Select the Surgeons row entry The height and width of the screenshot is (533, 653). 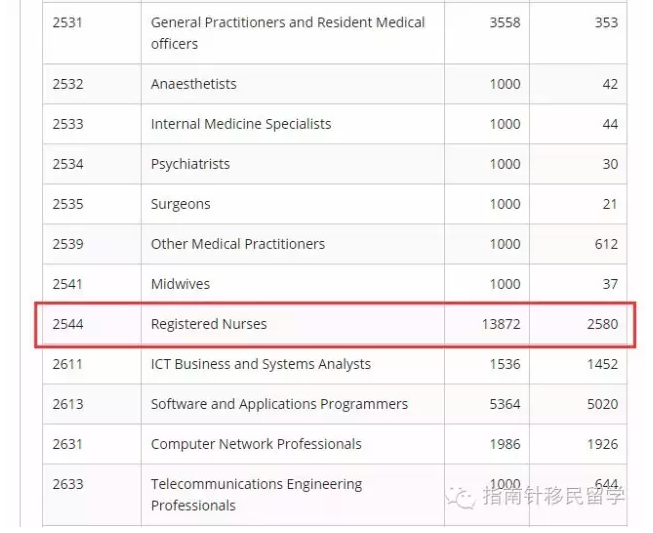pyautogui.click(x=180, y=204)
